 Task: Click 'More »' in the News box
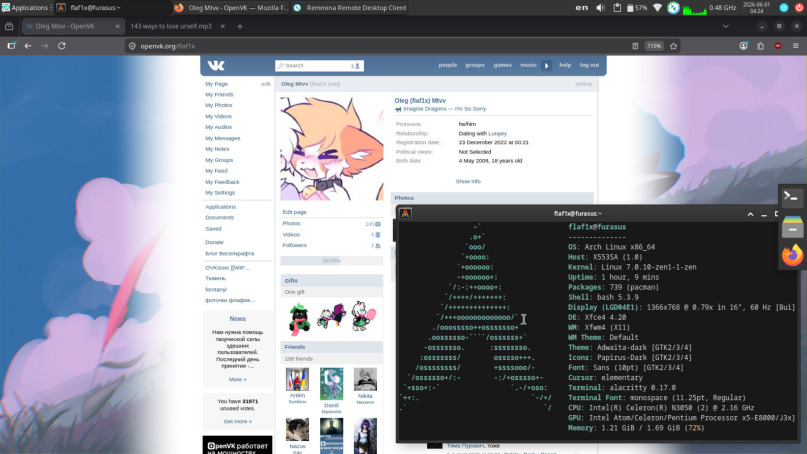[x=237, y=379]
